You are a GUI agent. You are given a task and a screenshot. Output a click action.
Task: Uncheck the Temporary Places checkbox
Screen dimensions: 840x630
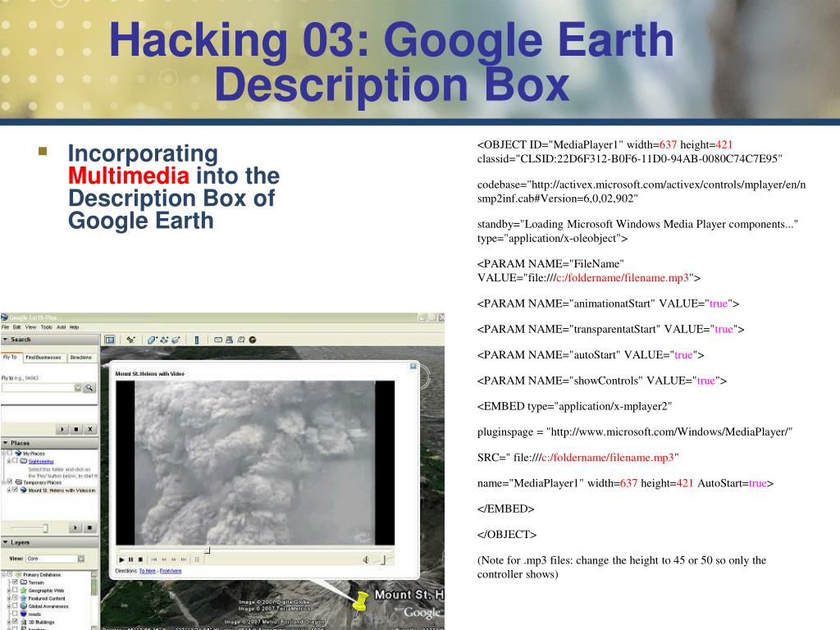coord(10,482)
